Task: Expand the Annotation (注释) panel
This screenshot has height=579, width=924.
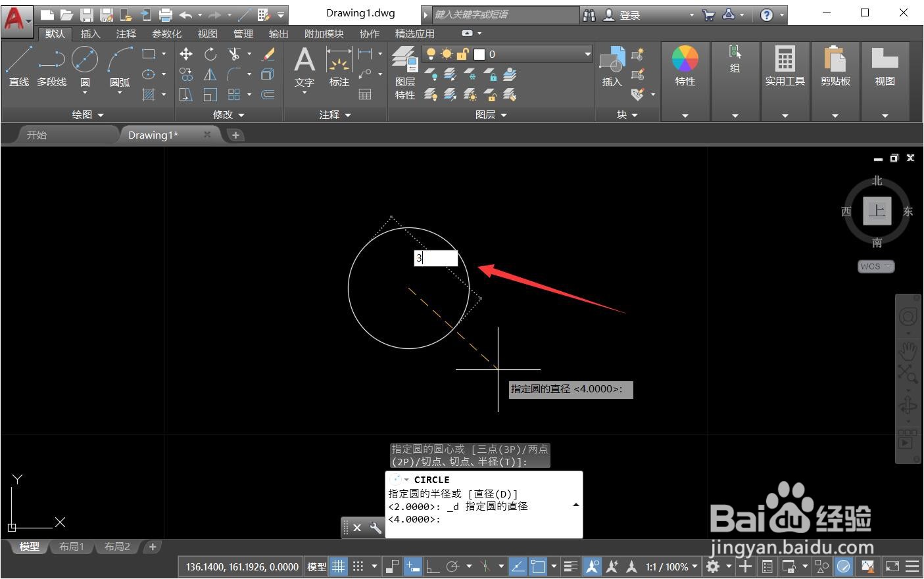Action: pos(335,114)
